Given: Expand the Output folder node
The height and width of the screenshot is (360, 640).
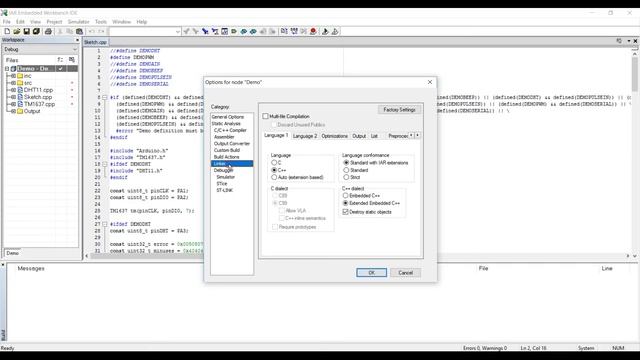Looking at the screenshot, I should [13, 111].
